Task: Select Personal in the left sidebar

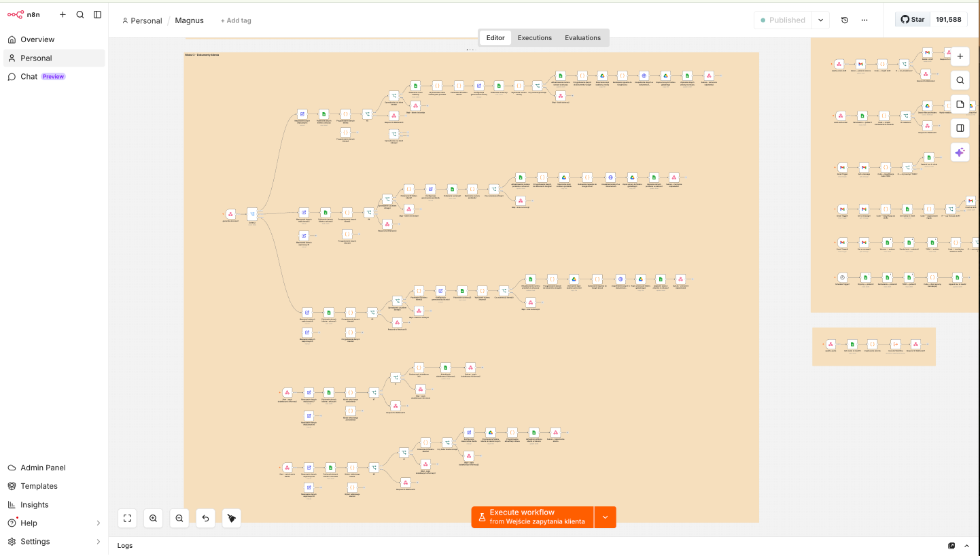Action: coord(54,58)
